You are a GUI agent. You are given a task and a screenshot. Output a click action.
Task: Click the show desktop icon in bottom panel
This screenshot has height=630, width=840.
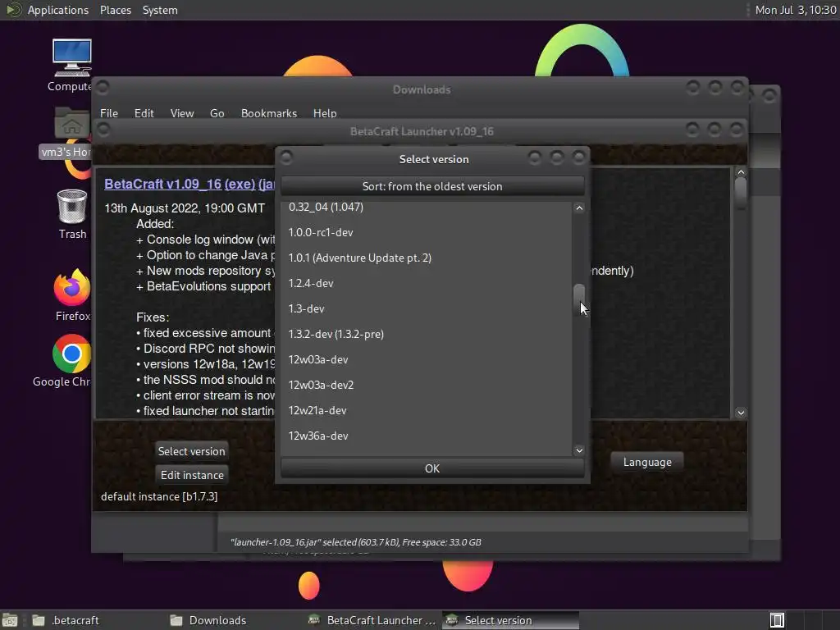coord(10,620)
